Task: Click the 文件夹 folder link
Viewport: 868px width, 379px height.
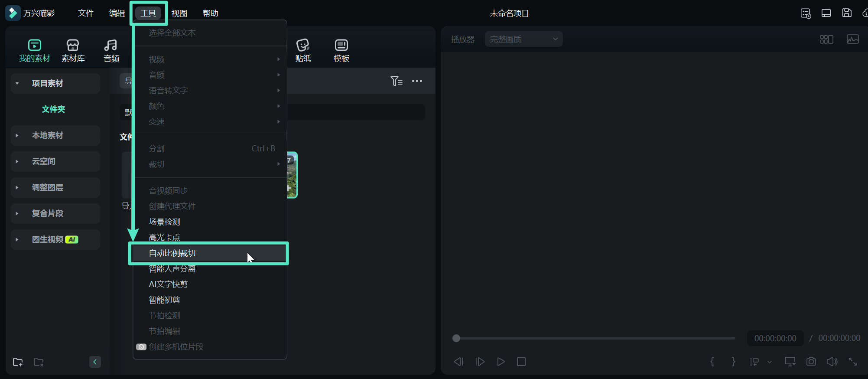Action: tap(53, 109)
